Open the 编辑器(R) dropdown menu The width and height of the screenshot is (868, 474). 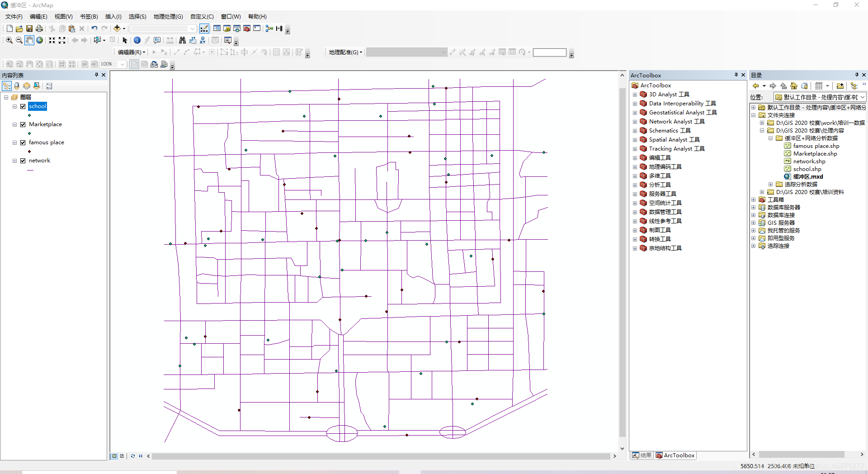point(132,52)
